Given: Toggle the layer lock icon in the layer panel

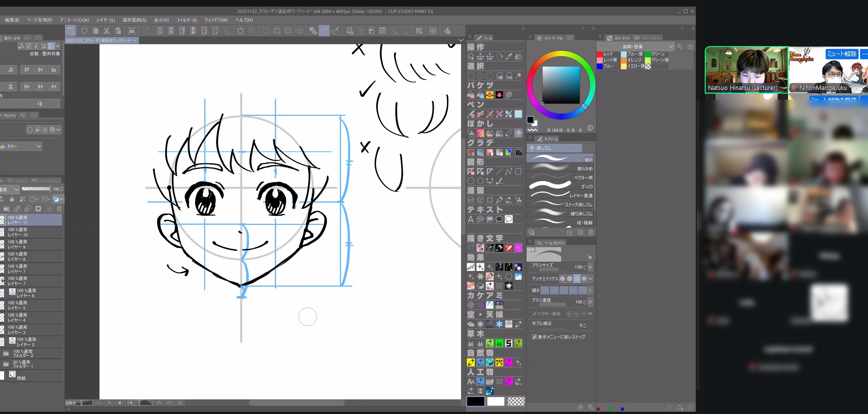Looking at the screenshot, I should point(12,199).
